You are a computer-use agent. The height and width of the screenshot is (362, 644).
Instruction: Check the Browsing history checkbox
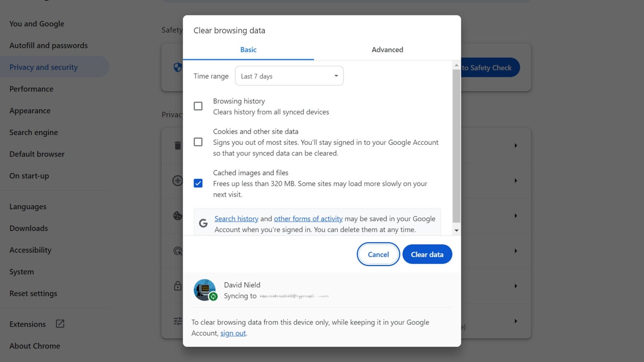(x=198, y=106)
